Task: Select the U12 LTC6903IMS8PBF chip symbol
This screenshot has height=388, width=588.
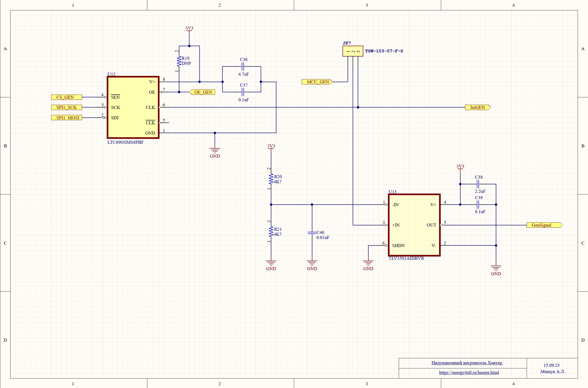Action: [133, 107]
